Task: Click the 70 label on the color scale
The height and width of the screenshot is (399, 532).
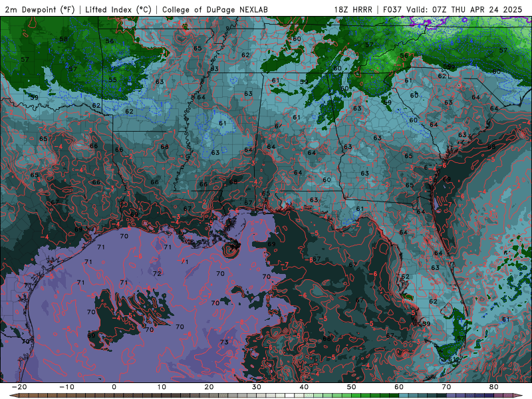Action: pyautogui.click(x=446, y=387)
